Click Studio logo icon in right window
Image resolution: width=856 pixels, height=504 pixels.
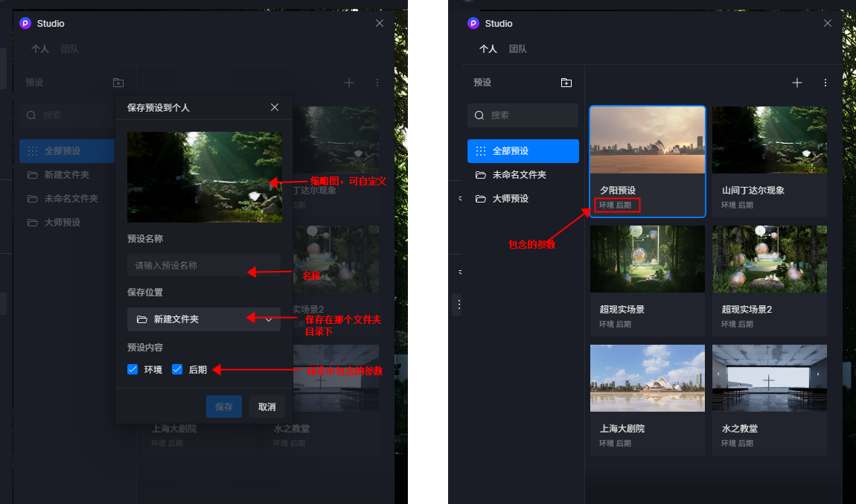[x=473, y=24]
